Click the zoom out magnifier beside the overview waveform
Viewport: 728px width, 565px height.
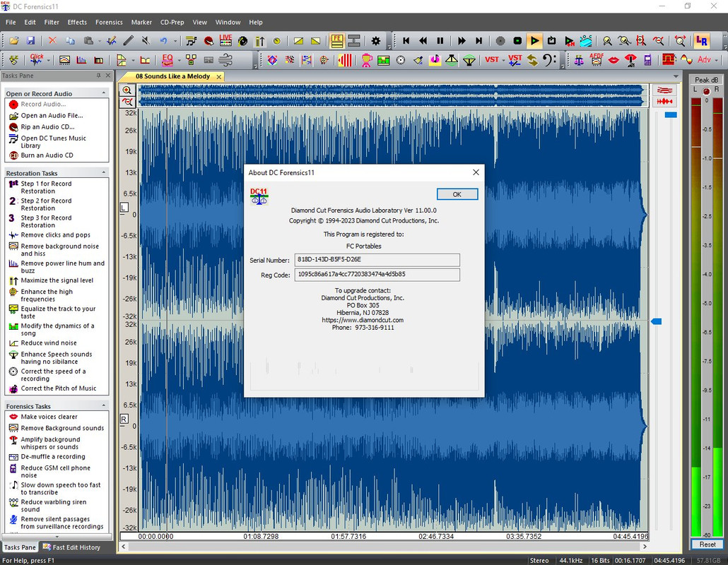(127, 102)
